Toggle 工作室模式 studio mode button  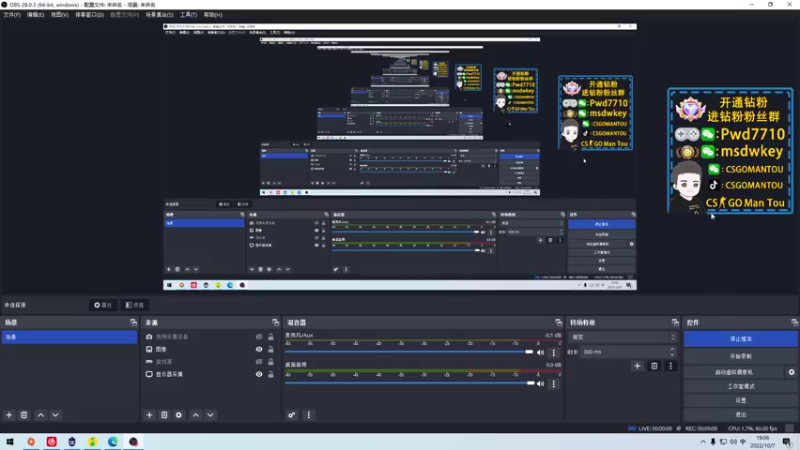point(741,386)
